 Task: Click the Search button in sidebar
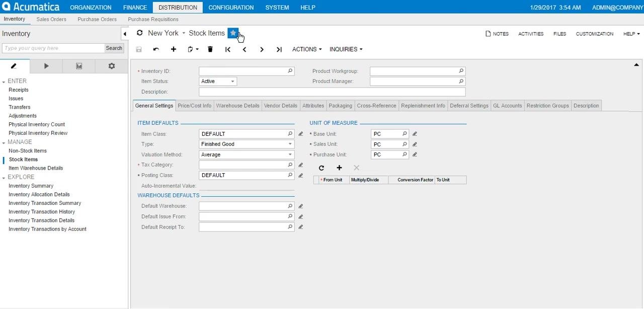(114, 48)
